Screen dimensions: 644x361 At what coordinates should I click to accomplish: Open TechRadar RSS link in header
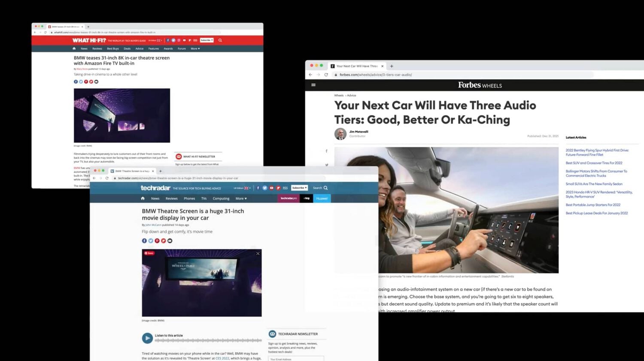[x=285, y=188]
